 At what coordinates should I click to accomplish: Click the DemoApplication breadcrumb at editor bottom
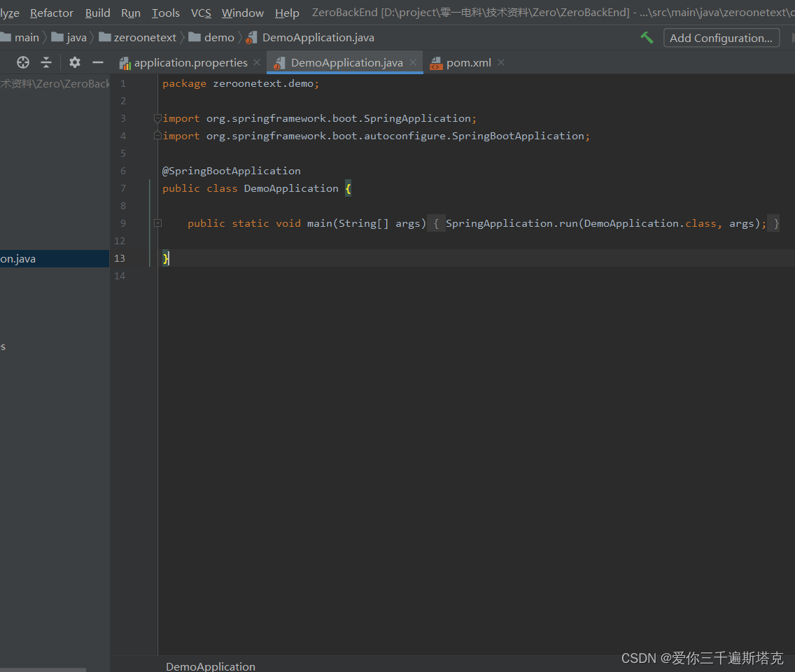coord(211,666)
